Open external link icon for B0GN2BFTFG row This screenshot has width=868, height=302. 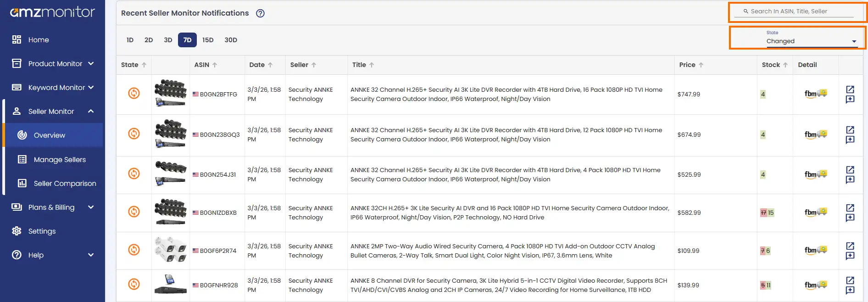click(x=850, y=89)
